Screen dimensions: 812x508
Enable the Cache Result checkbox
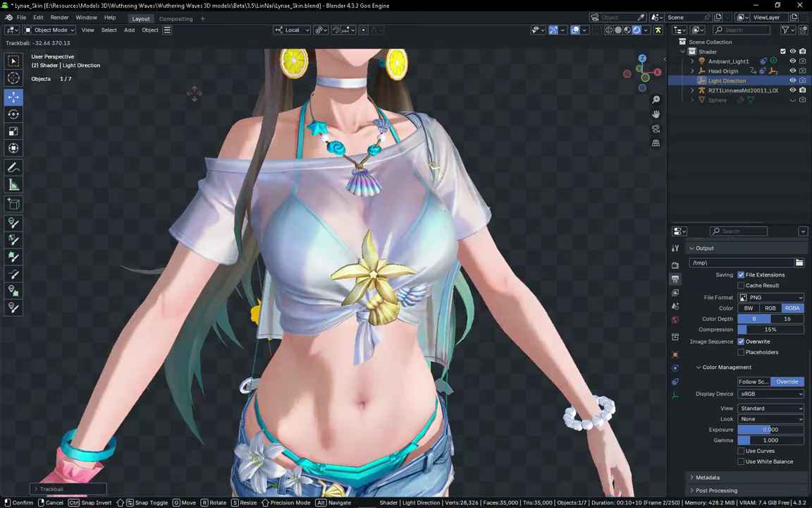pos(741,286)
